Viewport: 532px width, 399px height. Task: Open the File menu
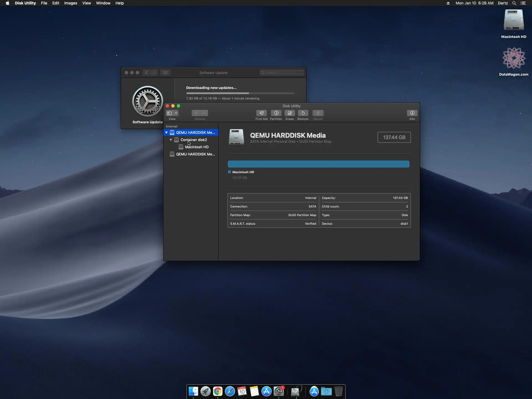pos(44,3)
